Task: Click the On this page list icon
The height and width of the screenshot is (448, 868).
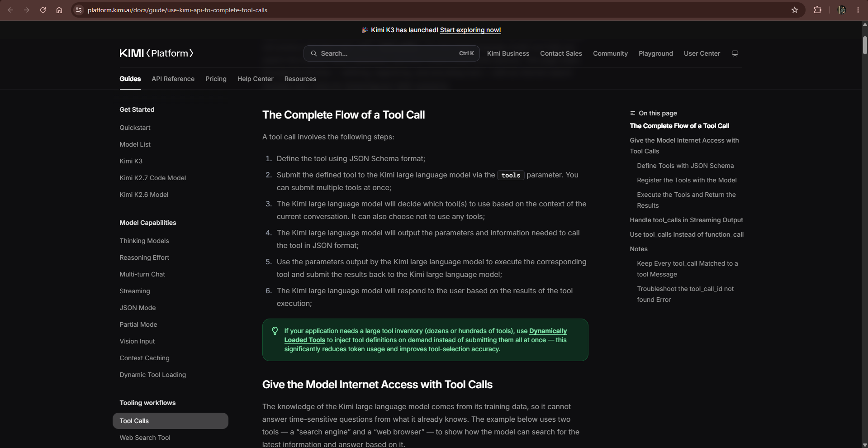Action: (x=632, y=113)
